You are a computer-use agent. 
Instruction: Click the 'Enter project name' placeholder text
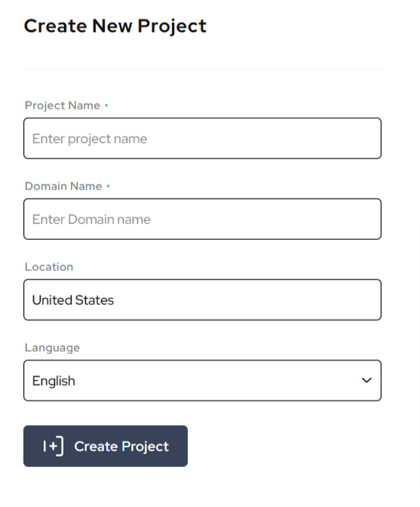90,139
